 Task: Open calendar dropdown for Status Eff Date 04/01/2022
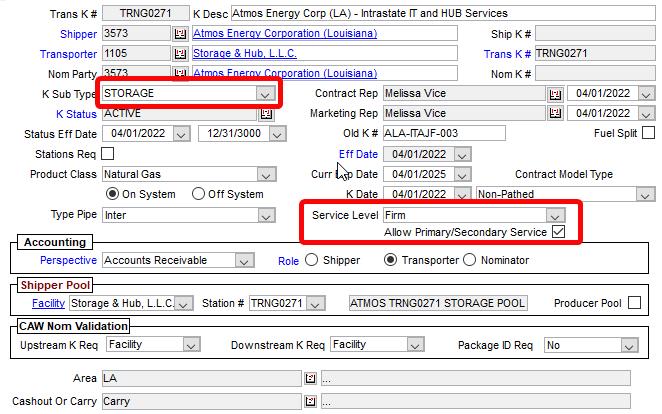click(x=182, y=134)
